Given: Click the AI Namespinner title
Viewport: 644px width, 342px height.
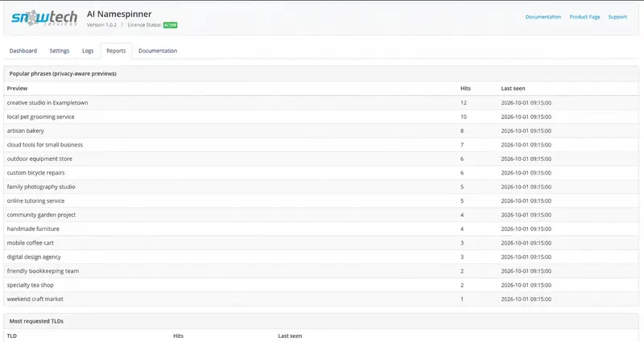Looking at the screenshot, I should tap(119, 14).
